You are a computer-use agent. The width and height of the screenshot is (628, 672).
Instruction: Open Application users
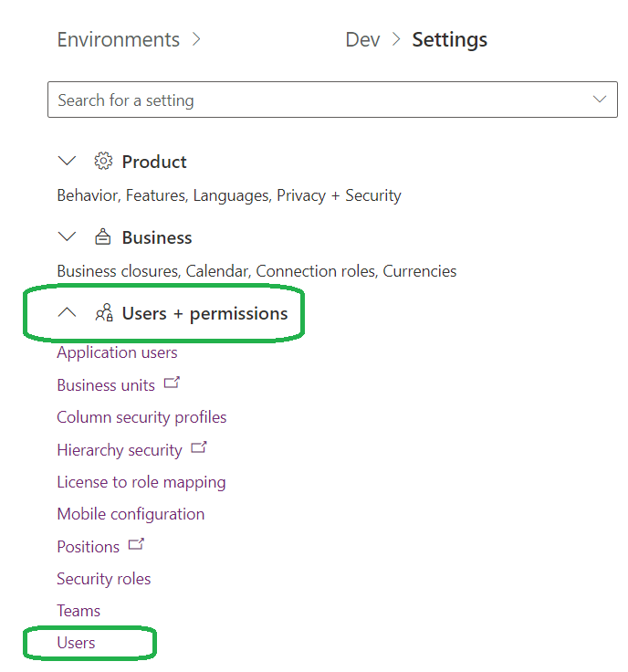[117, 352]
